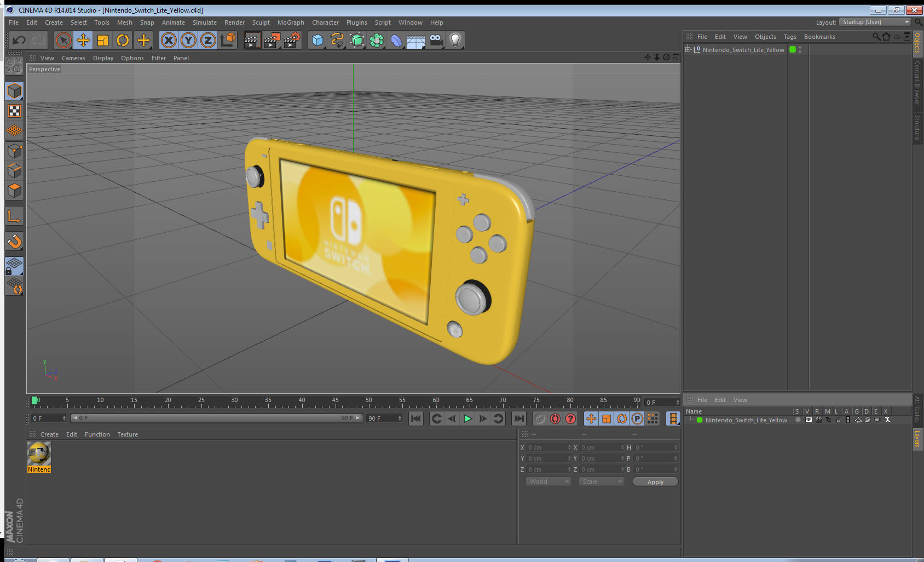Open the Tags menu in Object Manager
924x562 pixels.
tap(790, 37)
